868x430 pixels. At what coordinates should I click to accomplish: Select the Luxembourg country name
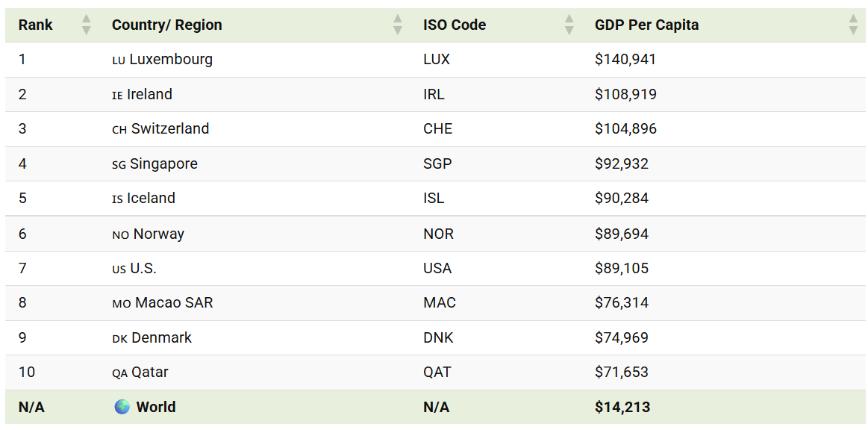click(171, 59)
